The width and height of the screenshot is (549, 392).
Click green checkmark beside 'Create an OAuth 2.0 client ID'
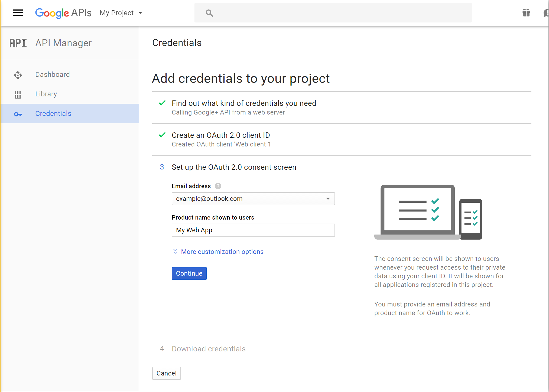coord(162,135)
